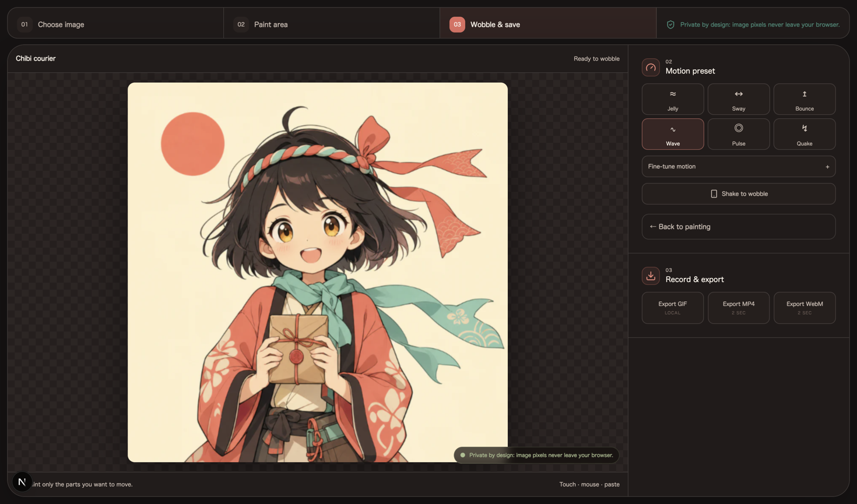The image size is (857, 504).
Task: Expand the Fine-tune motion section
Action: 739,167
